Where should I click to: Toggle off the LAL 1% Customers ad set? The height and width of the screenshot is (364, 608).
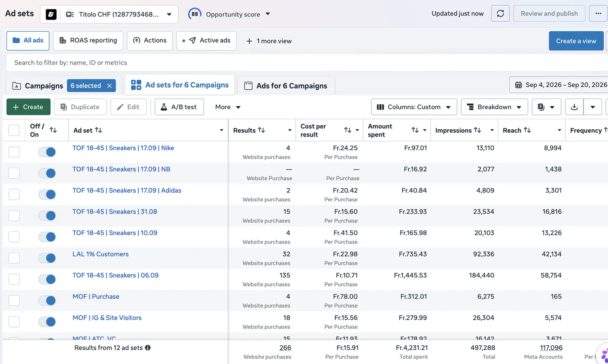[47, 258]
